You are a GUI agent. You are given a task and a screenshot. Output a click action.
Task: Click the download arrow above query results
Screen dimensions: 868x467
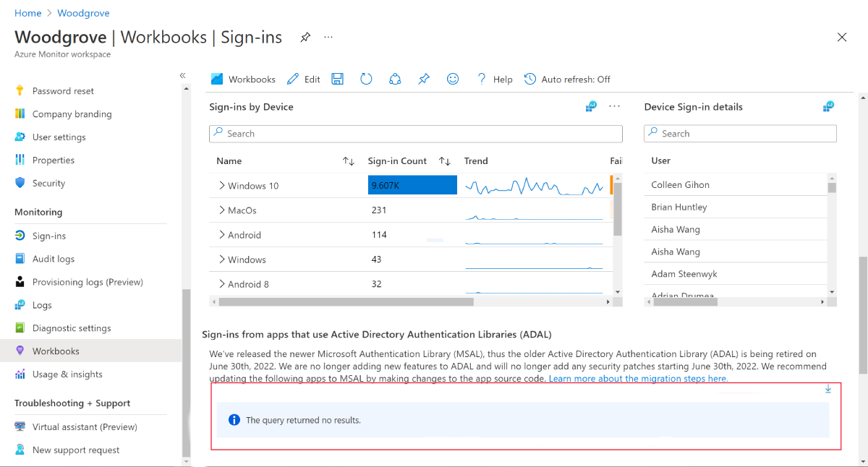[828, 389]
